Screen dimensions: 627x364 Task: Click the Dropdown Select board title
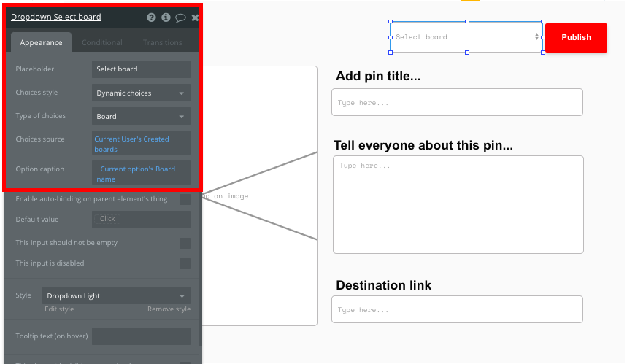point(56,17)
